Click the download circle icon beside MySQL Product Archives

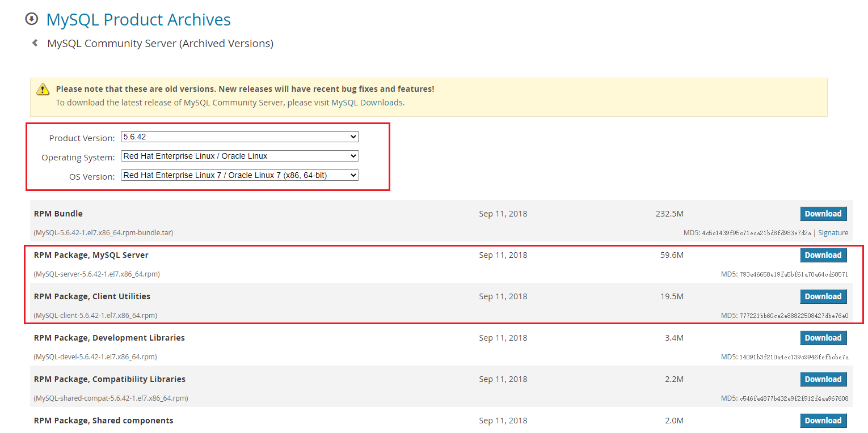[x=32, y=19]
